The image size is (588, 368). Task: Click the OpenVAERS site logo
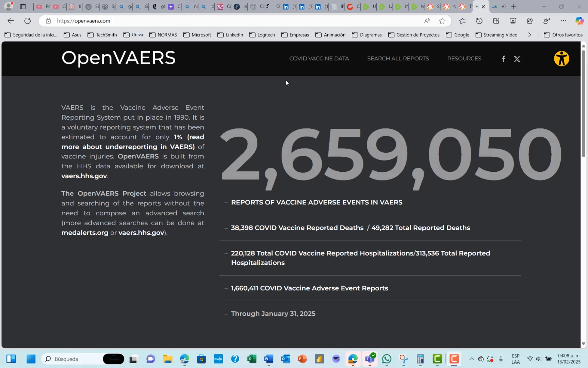[x=118, y=58]
